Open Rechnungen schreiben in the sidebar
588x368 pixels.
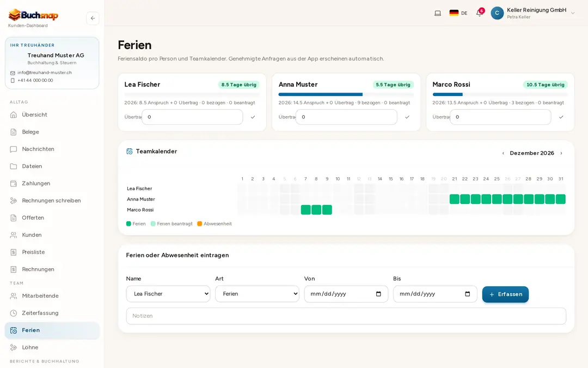tap(52, 201)
